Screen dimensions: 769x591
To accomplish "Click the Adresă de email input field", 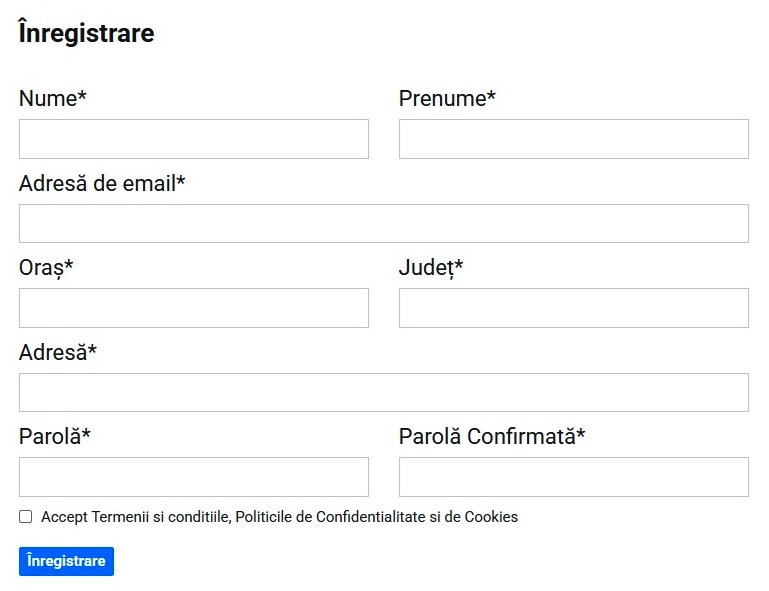I will [383, 223].
